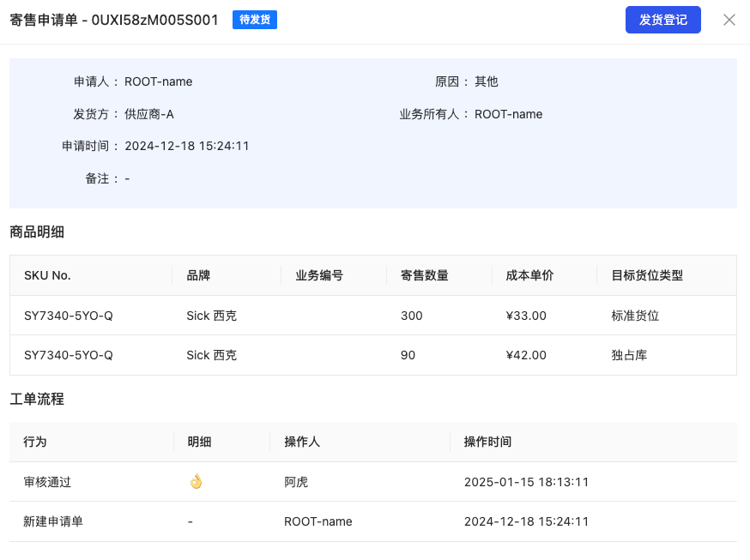Image resolution: width=750 pixels, height=560 pixels.
Task: Click the 发货登记 button
Action: click(662, 20)
